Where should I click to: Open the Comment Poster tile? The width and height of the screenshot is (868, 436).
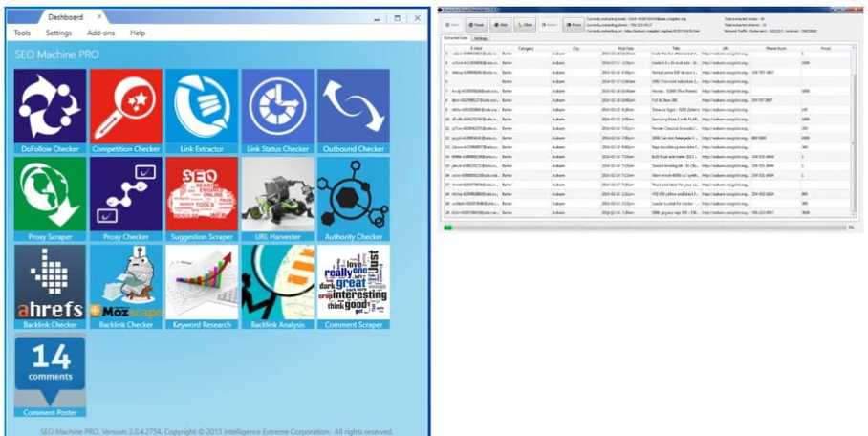(x=50, y=375)
